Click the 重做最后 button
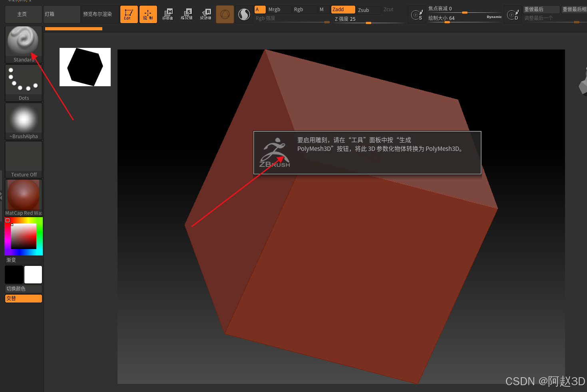 click(x=541, y=10)
